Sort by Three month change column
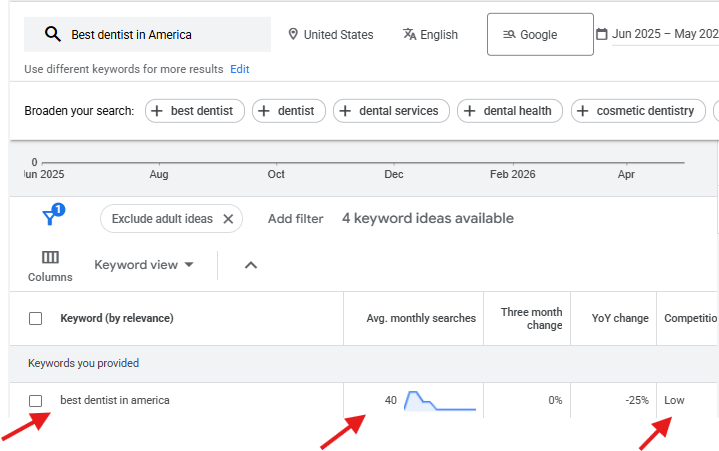Screen dimensions: 719x451 coord(531,319)
